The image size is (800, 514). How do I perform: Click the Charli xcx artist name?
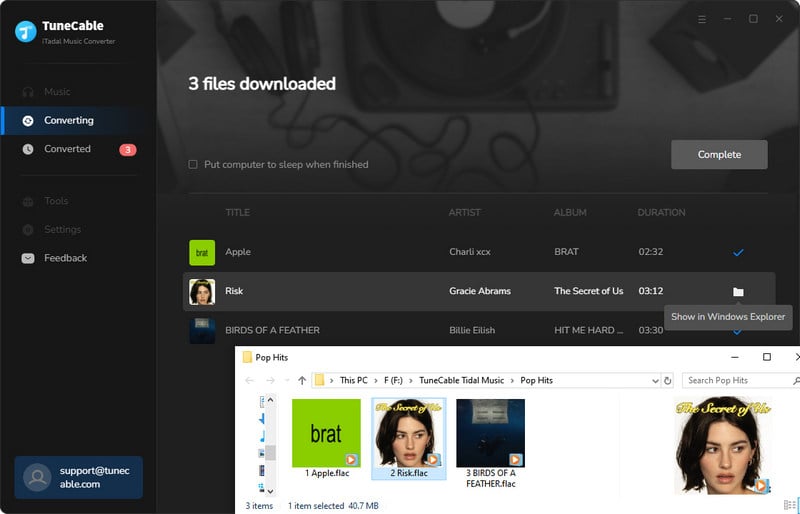coord(470,252)
